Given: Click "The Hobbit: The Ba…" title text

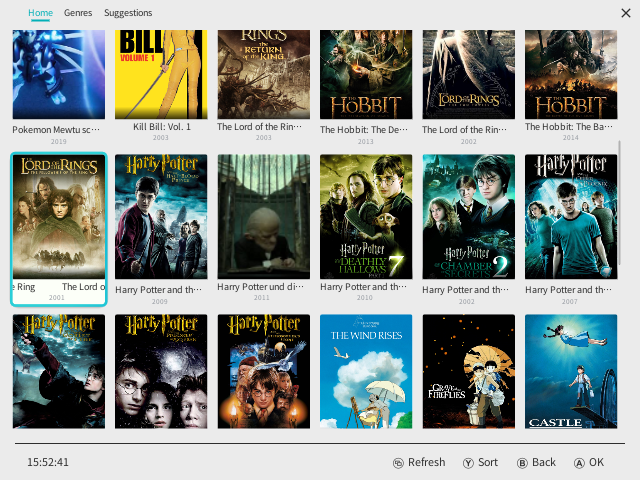Looking at the screenshot, I should tap(569, 127).
